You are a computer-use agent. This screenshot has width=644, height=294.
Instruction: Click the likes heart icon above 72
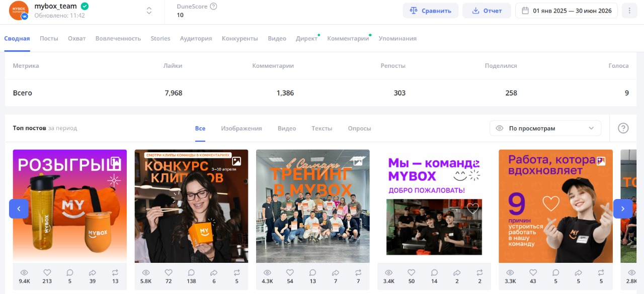point(169,272)
